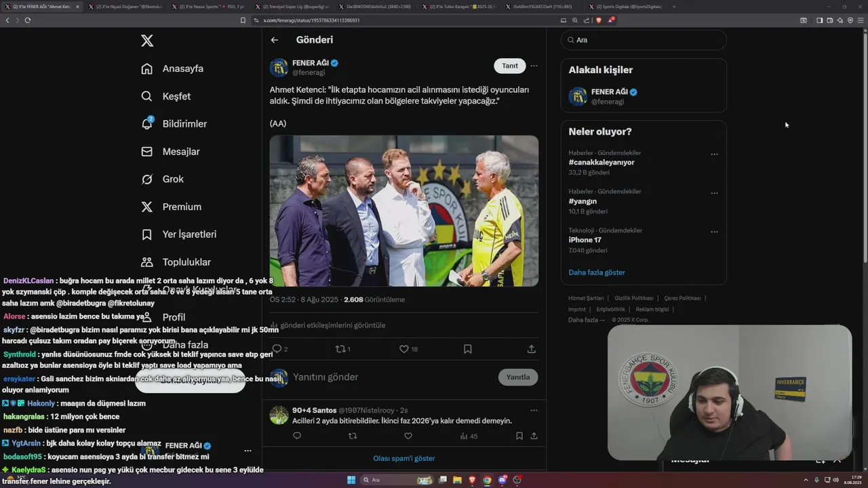The height and width of the screenshot is (488, 868).
Task: Open FENER AĞI under Alakalı kişiler
Action: pos(644,96)
